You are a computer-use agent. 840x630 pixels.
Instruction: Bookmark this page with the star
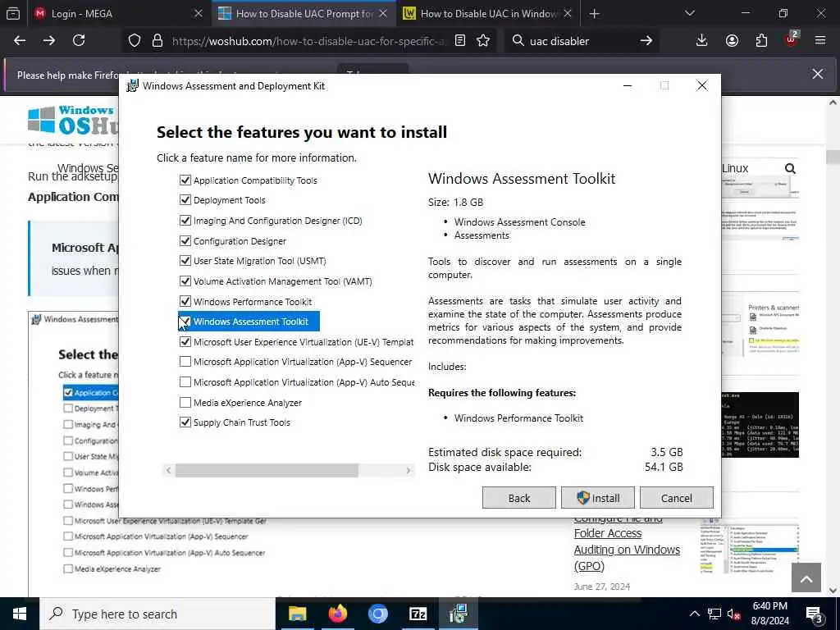483,41
